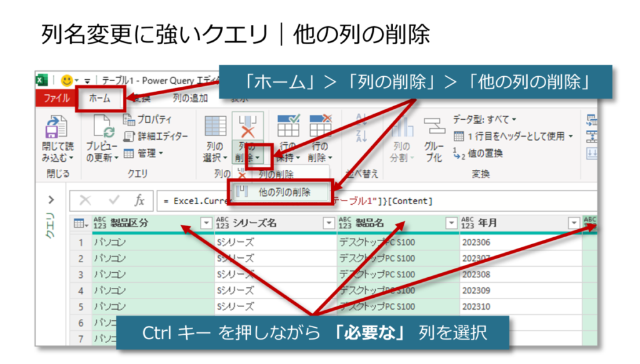Open the 製品区分 column filter dropdown

pyautogui.click(x=206, y=223)
